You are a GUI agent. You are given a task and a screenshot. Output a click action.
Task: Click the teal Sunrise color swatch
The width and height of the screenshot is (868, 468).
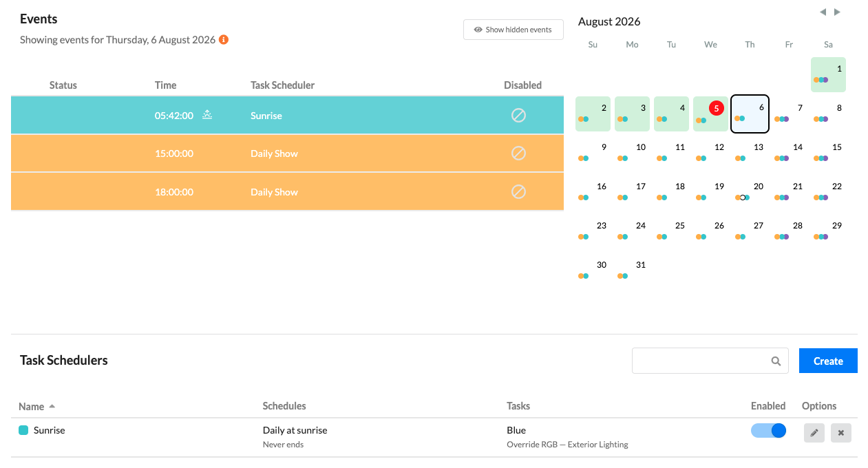coord(23,430)
